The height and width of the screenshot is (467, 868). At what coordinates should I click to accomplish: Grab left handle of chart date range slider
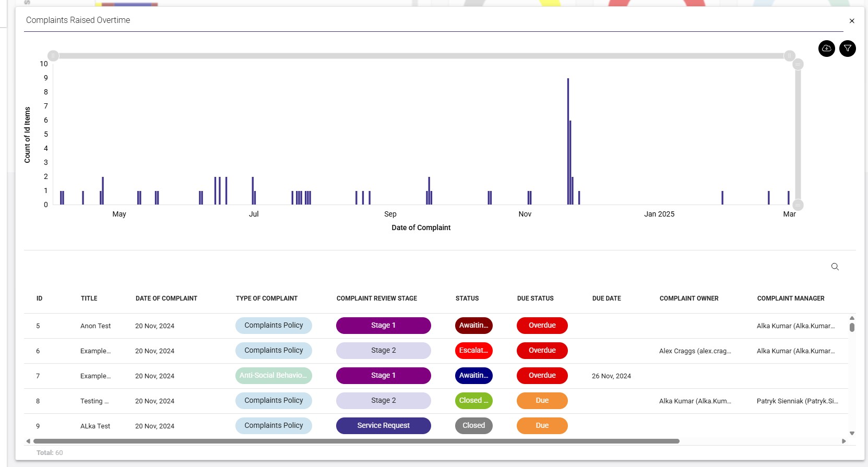53,55
